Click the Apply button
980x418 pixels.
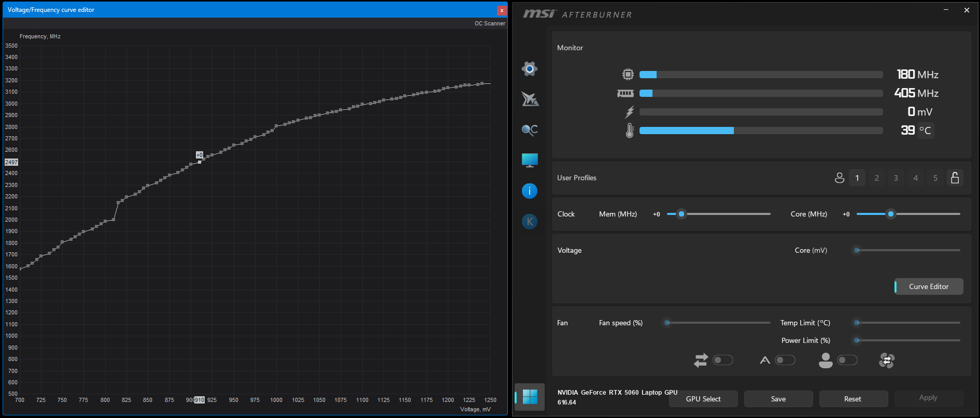click(928, 398)
